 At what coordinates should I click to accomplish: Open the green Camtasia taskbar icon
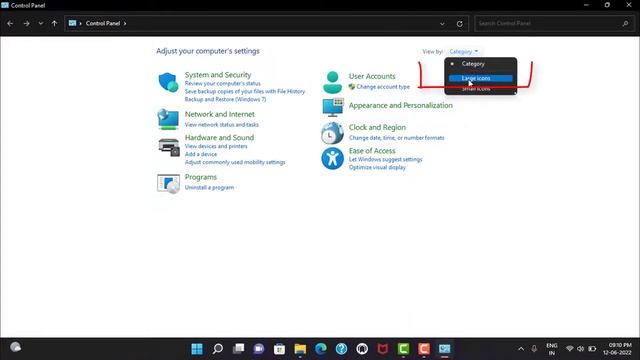403,349
